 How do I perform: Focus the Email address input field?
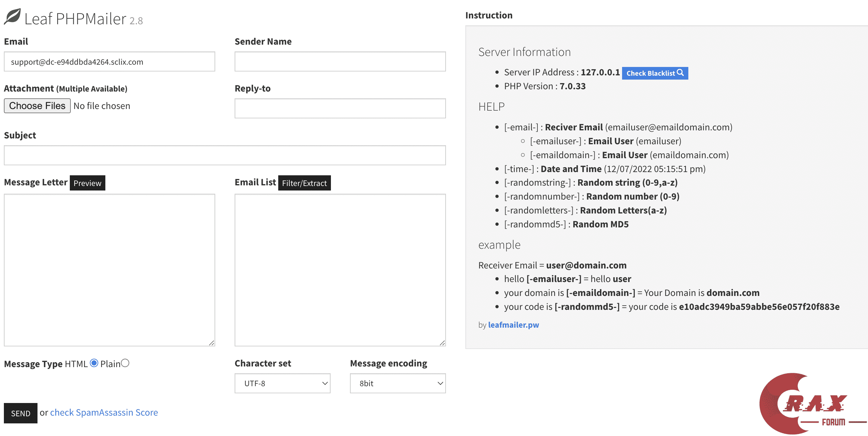pyautogui.click(x=109, y=62)
